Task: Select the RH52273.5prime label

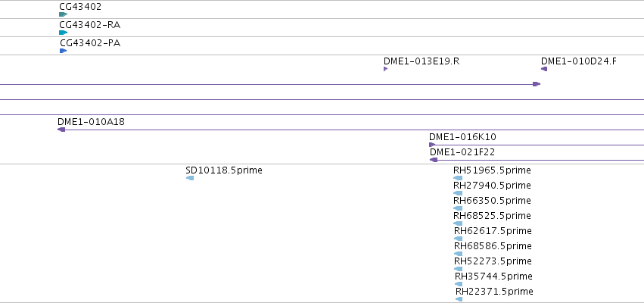Action: 493,261
